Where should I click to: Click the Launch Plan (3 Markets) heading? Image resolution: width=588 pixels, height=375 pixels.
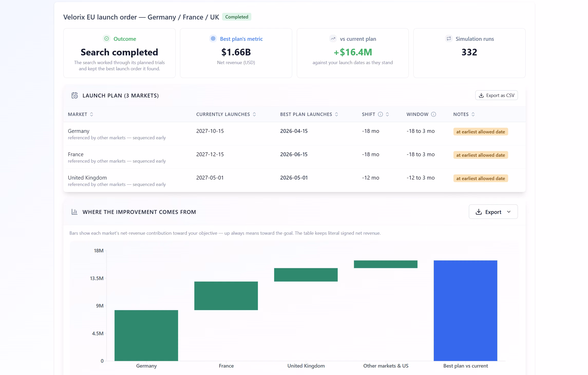(x=121, y=96)
